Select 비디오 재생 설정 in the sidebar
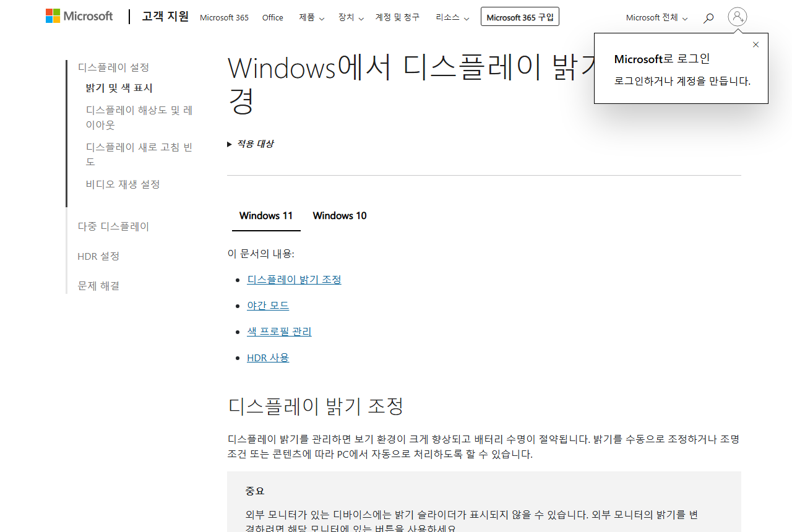 [123, 184]
